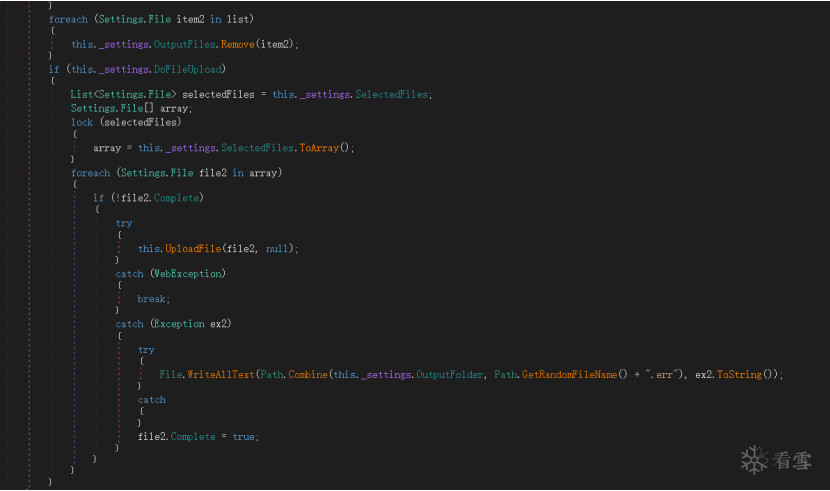Click the SelectedFiles.ToArray() assignment line

tap(223, 148)
